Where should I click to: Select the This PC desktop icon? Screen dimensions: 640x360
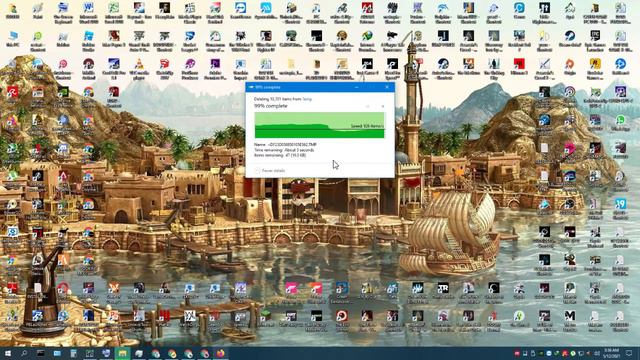point(13,40)
